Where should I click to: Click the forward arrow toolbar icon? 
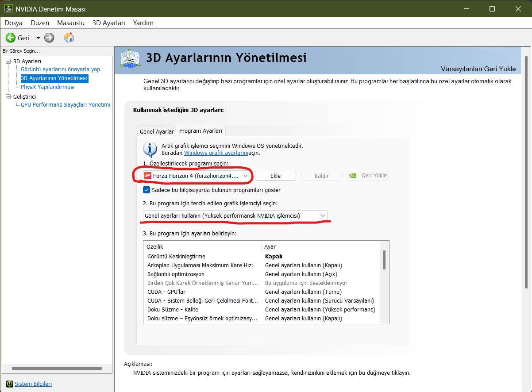(x=49, y=38)
